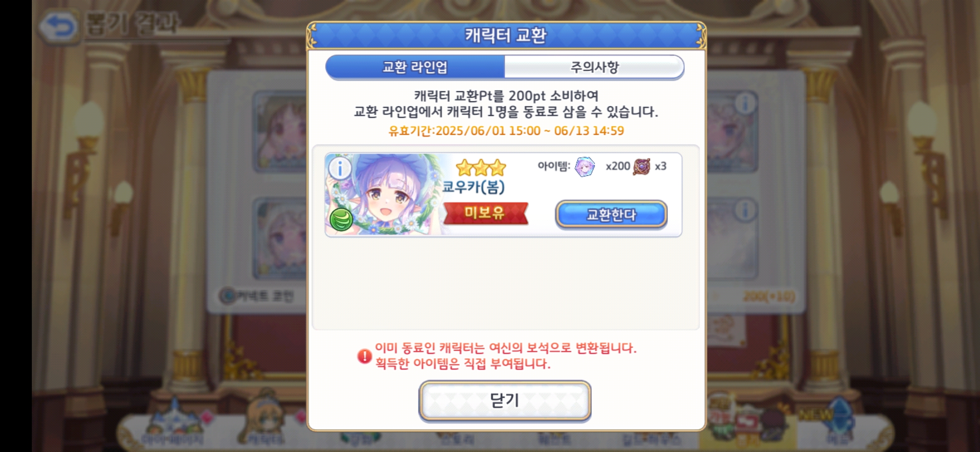Tap the brown orb item icon x3
Screen dimensions: 980x452
pos(641,167)
